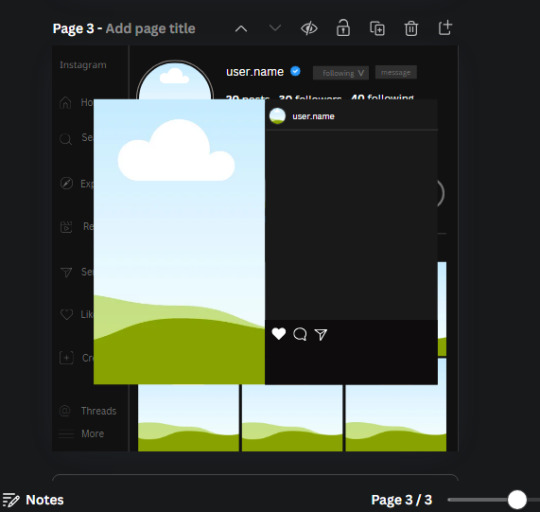The height and width of the screenshot is (512, 540).
Task: Select the More label in sidebar
Action: pyautogui.click(x=93, y=433)
